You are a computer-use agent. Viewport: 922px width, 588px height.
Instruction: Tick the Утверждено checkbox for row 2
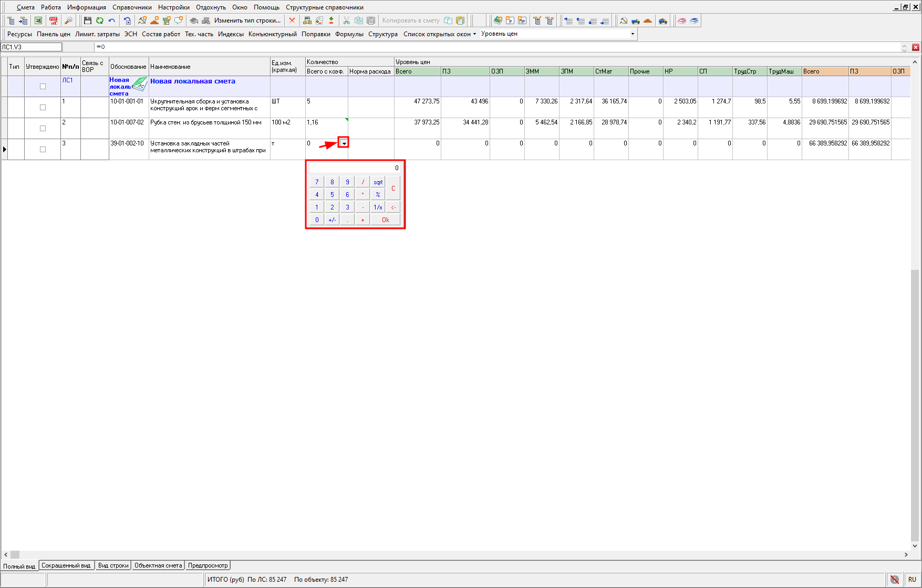(43, 128)
